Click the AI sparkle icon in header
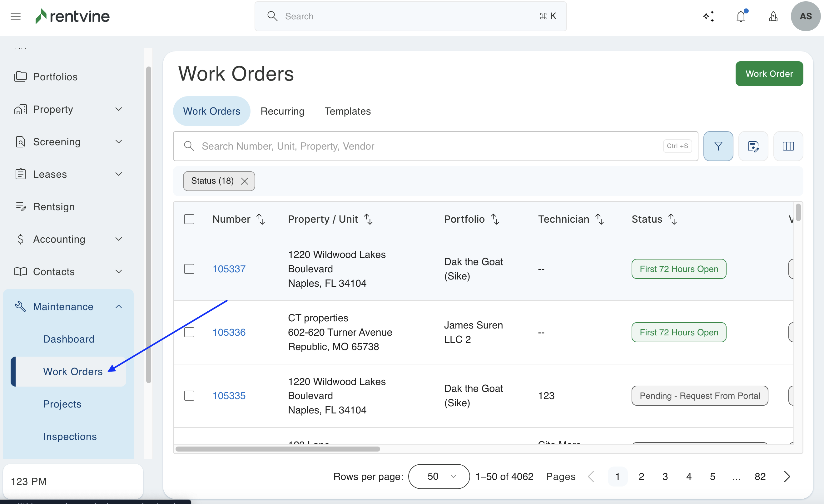The height and width of the screenshot is (504, 824). tap(708, 16)
